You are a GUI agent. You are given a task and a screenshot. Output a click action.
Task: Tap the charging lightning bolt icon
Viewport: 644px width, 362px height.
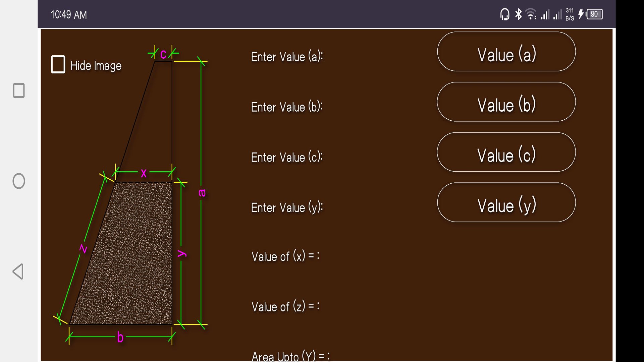point(581,14)
